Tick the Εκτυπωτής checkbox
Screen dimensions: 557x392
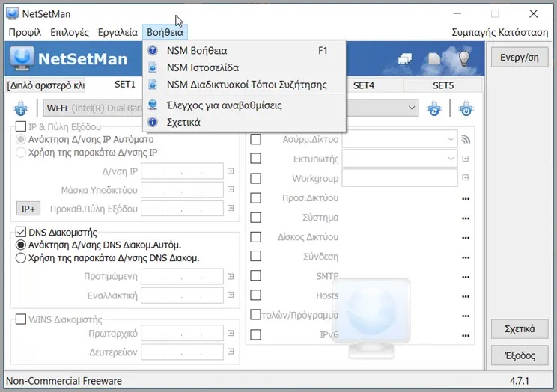click(255, 159)
